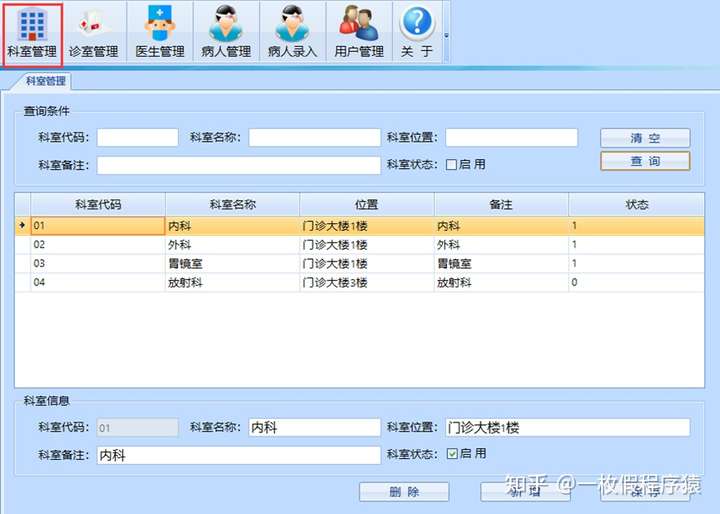Click the 科室信息 科室位置 field with 门诊大楼1楼
The width and height of the screenshot is (720, 514).
568,428
